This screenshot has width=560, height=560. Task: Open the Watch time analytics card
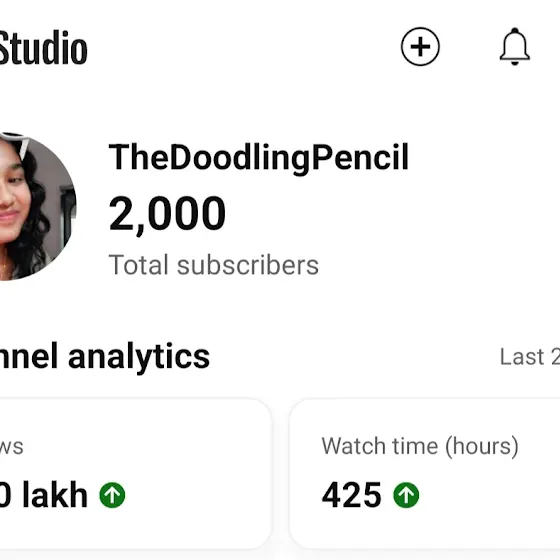(x=425, y=473)
